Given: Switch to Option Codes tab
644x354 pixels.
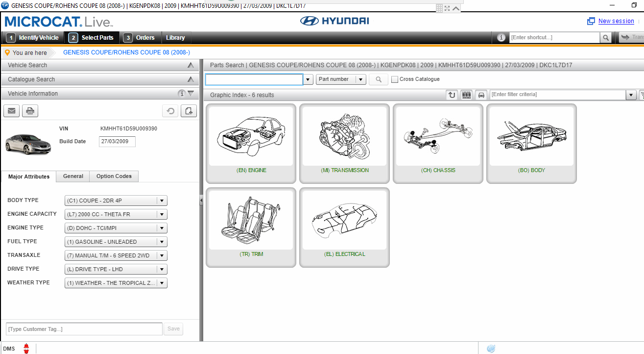Looking at the screenshot, I should (x=114, y=177).
